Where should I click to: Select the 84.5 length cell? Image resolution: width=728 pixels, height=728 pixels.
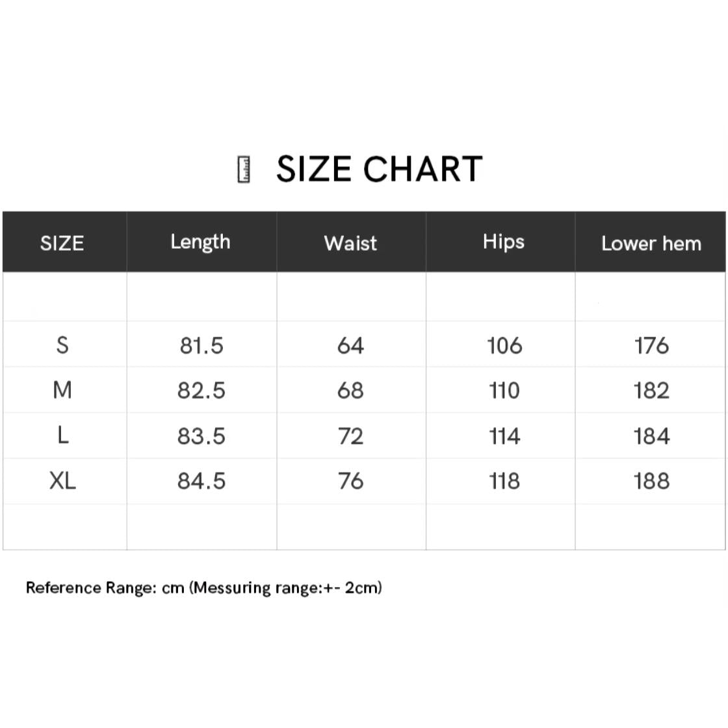click(x=201, y=481)
